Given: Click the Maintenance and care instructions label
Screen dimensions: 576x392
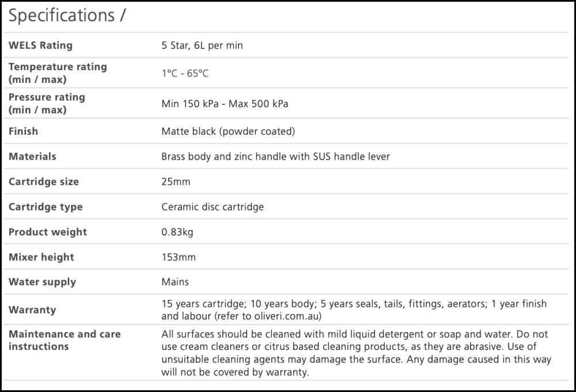Looking at the screenshot, I should coord(65,340).
